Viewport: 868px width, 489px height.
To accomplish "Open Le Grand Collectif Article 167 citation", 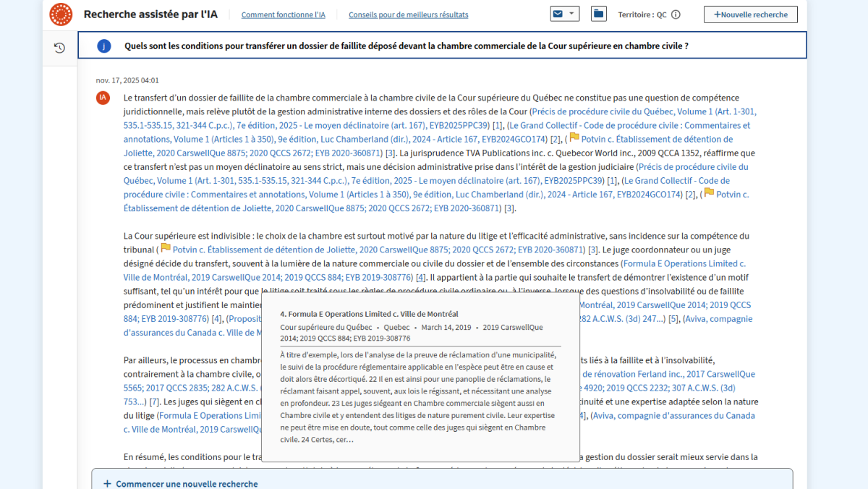I will 629,125.
